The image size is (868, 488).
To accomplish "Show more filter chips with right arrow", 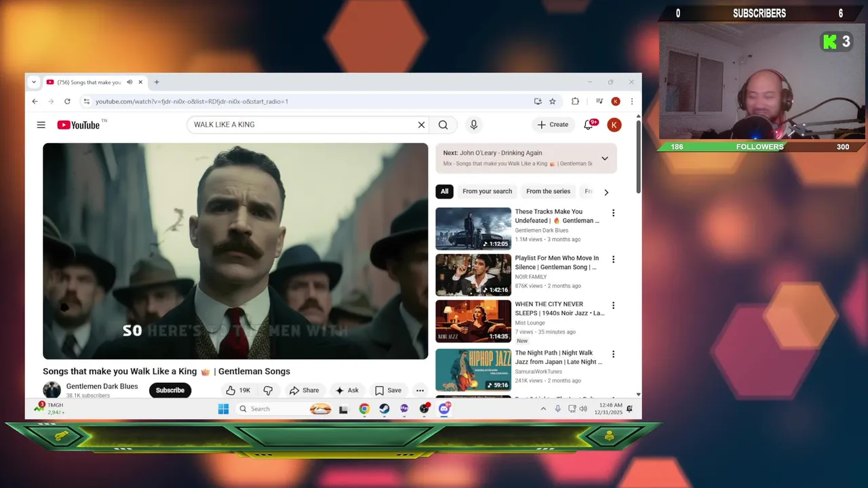I will (606, 192).
